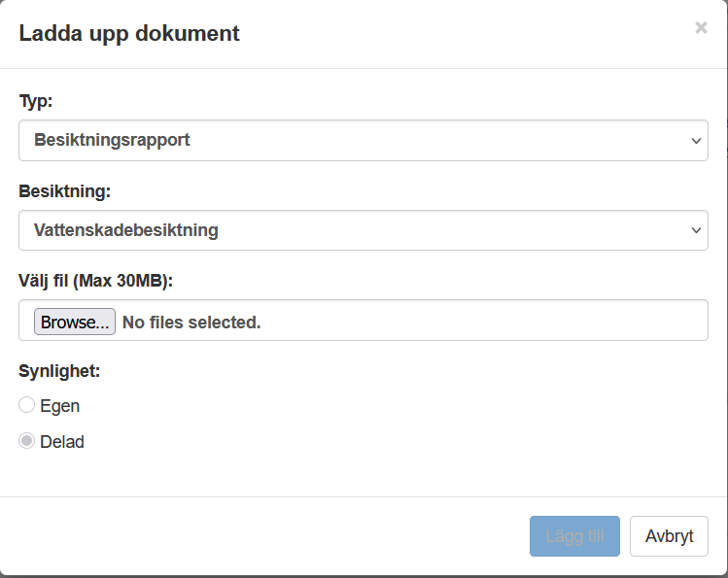Close the upload dialog with the X icon
This screenshot has width=728, height=578.
[x=701, y=28]
